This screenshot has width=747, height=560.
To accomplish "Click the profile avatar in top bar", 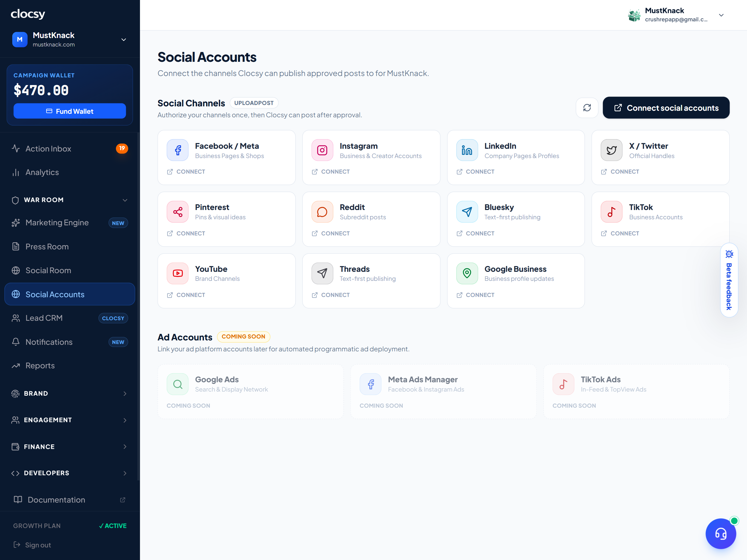I will coord(634,15).
